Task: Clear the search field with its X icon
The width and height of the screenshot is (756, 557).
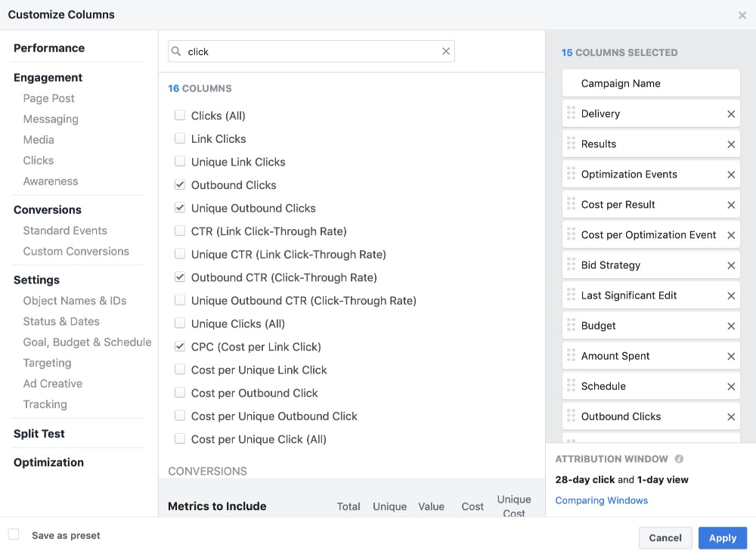Action: tap(446, 51)
